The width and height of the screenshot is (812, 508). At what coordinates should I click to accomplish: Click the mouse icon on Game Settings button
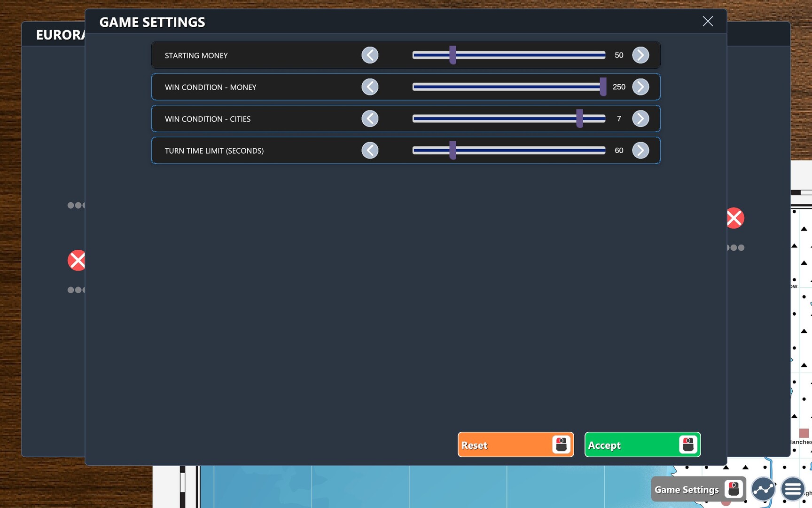734,489
